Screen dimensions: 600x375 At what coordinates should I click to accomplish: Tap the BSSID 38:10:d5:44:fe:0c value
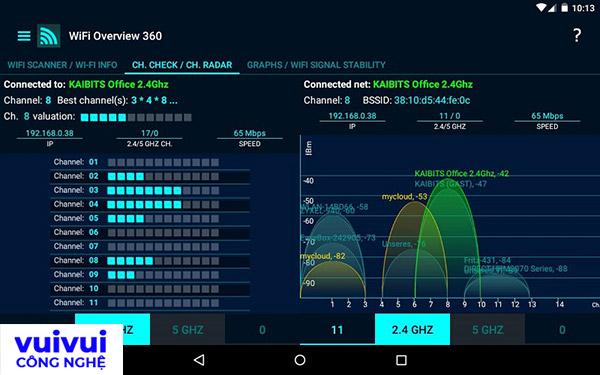(432, 100)
